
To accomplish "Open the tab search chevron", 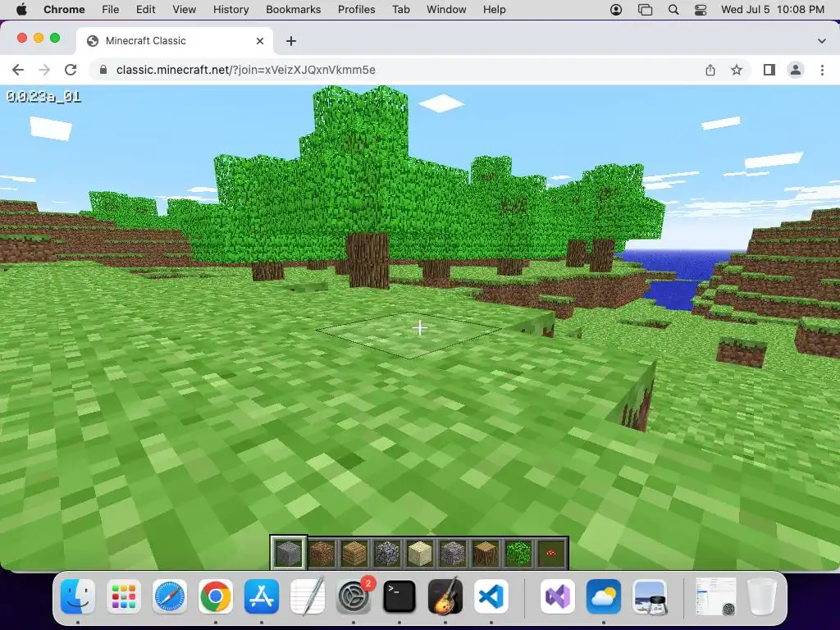I will (x=822, y=41).
